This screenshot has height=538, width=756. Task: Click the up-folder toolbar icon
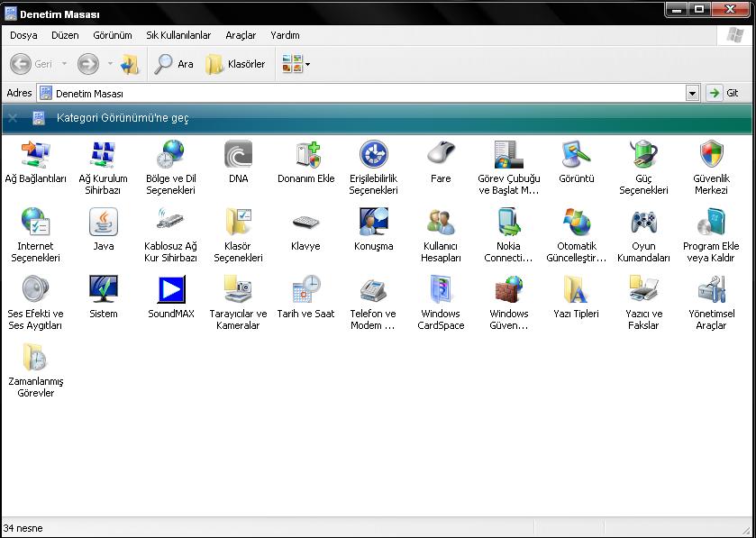[131, 64]
